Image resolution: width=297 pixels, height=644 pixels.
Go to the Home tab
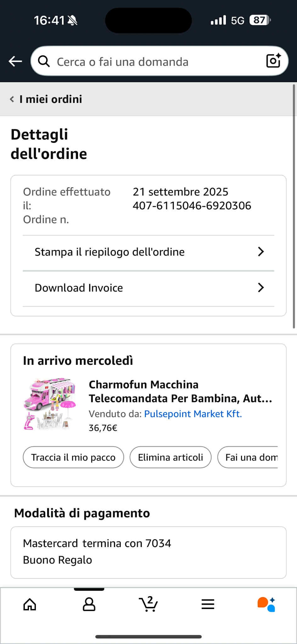coord(30,604)
